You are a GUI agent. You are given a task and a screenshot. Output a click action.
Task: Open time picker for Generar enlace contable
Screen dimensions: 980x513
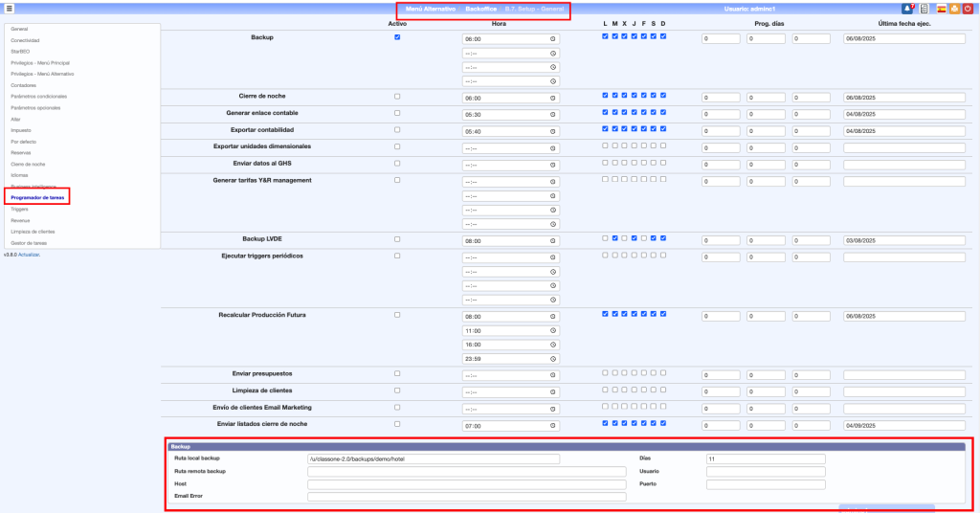(x=553, y=114)
